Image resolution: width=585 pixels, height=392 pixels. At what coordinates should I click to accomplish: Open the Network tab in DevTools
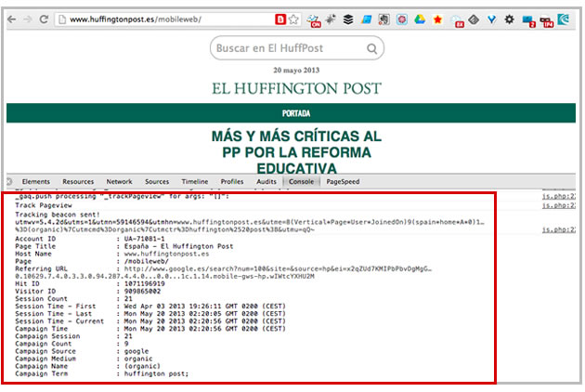119,182
